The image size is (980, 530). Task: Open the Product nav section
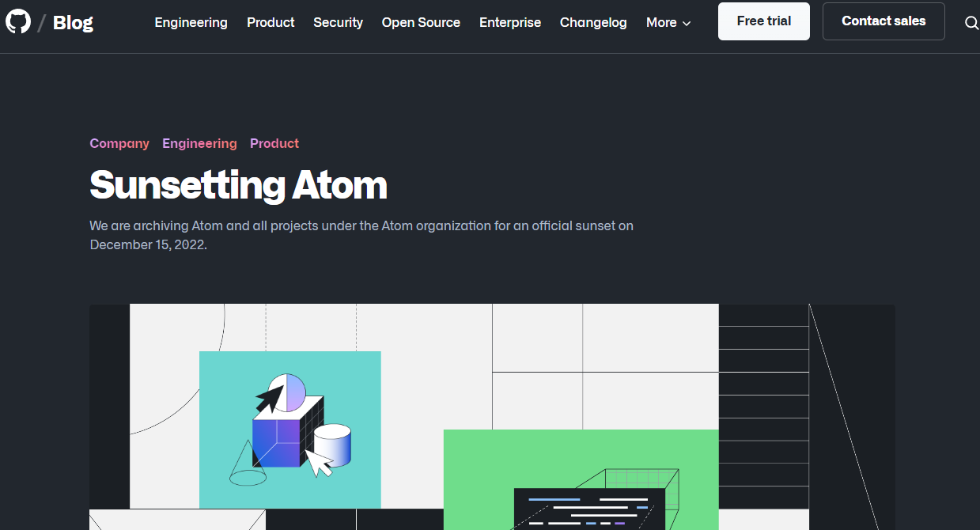271,22
